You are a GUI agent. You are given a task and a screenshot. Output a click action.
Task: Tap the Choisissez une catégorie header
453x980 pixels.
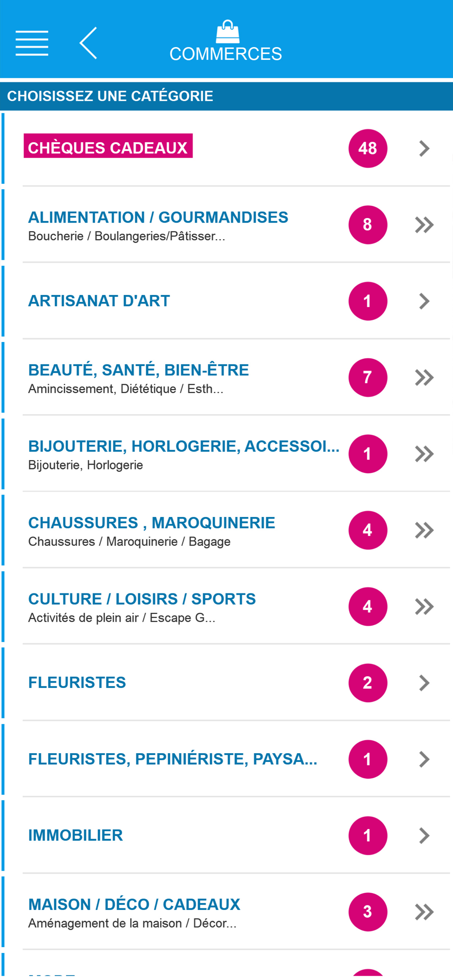[x=226, y=96]
